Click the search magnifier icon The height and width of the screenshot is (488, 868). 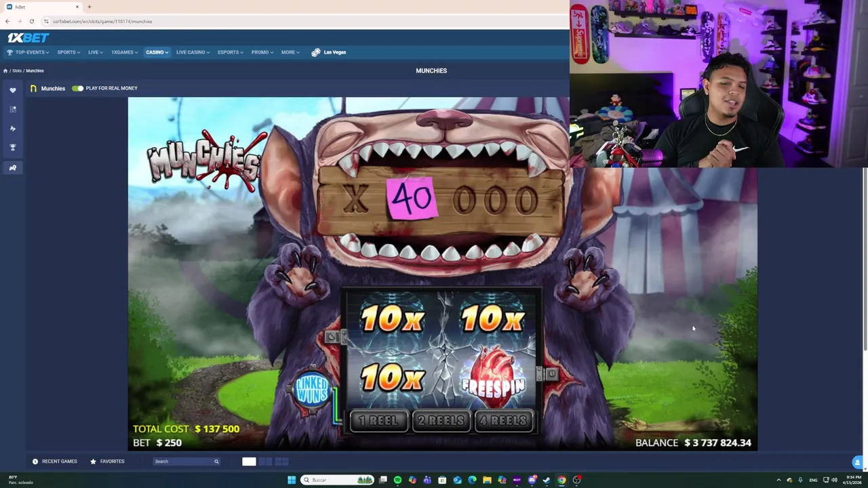tap(216, 462)
